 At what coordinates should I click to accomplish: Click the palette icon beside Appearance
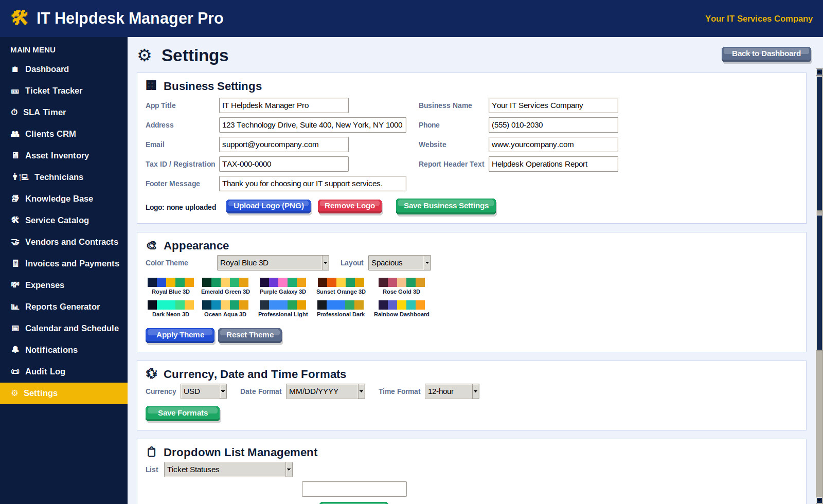151,245
